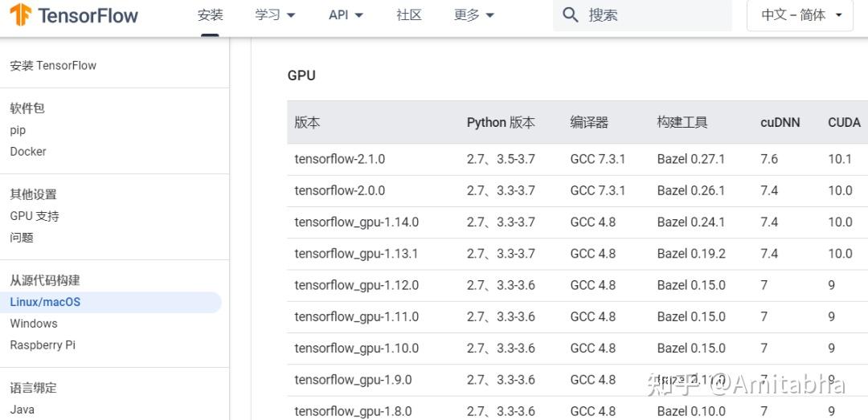Screen dimensions: 868x420
Task: Click the 10.1 CUDA cell
Action: 840,159
